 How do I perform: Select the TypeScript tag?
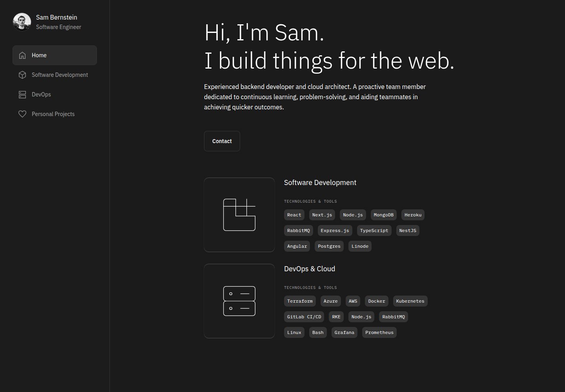click(x=374, y=230)
